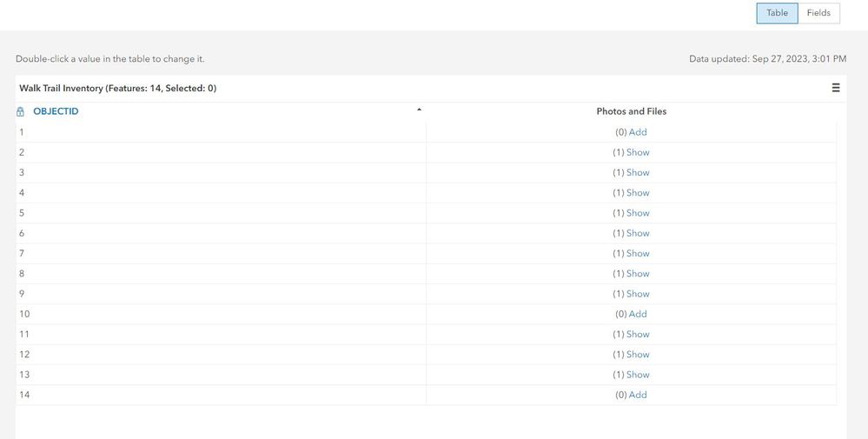This screenshot has height=439, width=868.
Task: Switch to the Table view tab
Action: coord(777,13)
